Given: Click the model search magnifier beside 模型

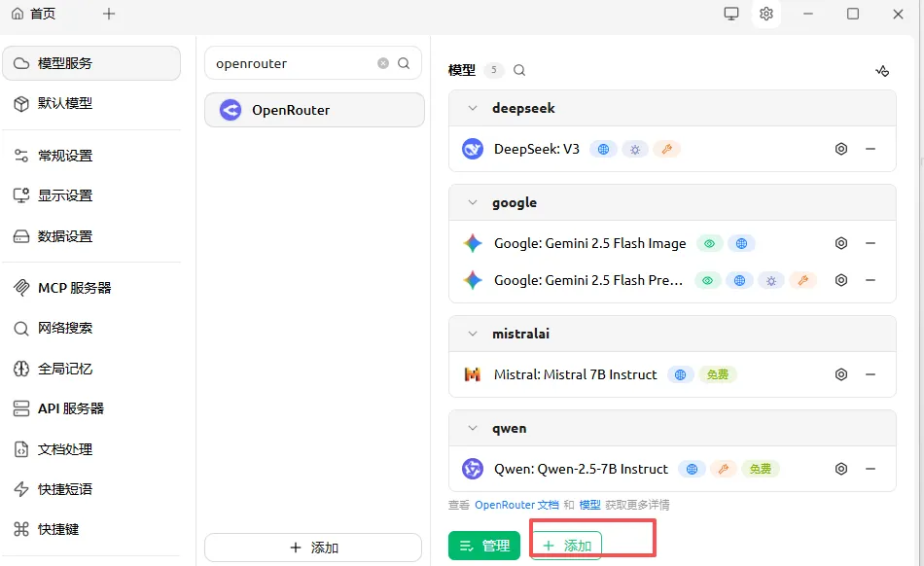Looking at the screenshot, I should coord(519,70).
